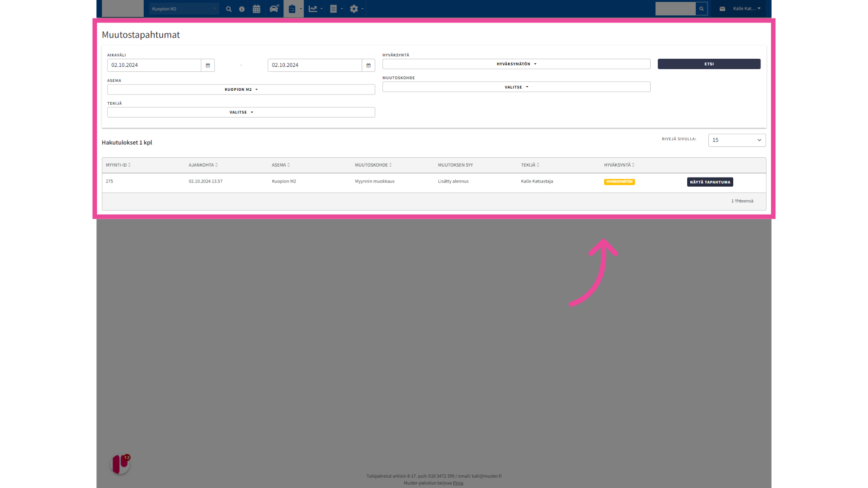The width and height of the screenshot is (868, 488).
Task: Click the Muutostapahtumat page title
Action: click(x=141, y=35)
